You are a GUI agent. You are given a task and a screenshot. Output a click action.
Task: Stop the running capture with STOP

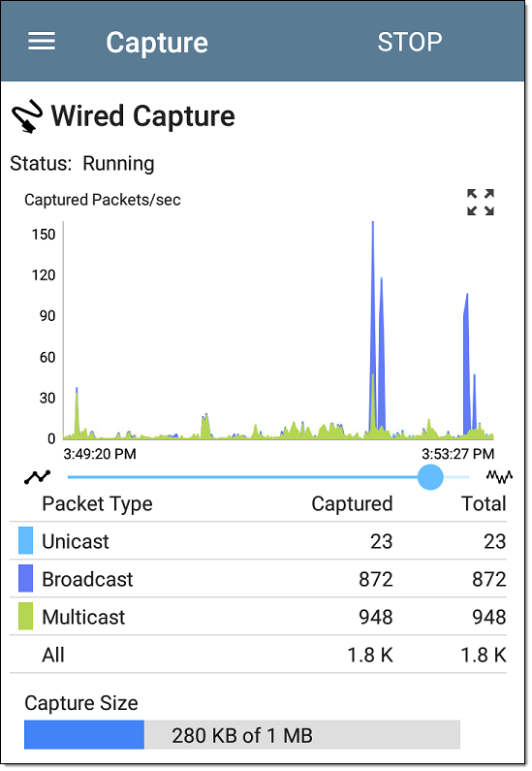(x=410, y=43)
